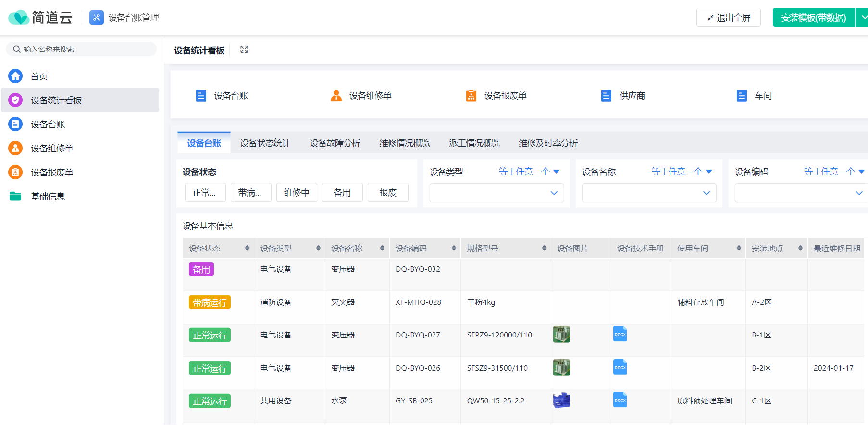Click 退出全屏 button
This screenshot has width=868, height=425.
(x=729, y=17)
